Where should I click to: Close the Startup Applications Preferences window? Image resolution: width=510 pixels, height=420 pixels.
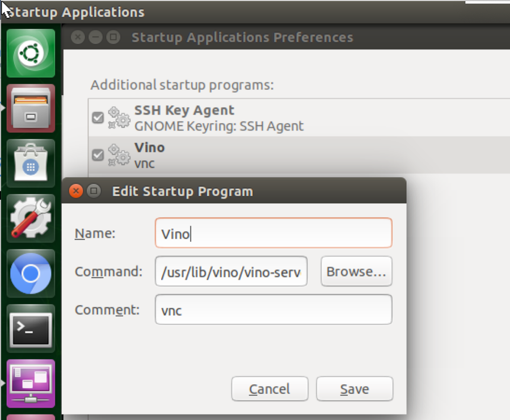(x=78, y=37)
